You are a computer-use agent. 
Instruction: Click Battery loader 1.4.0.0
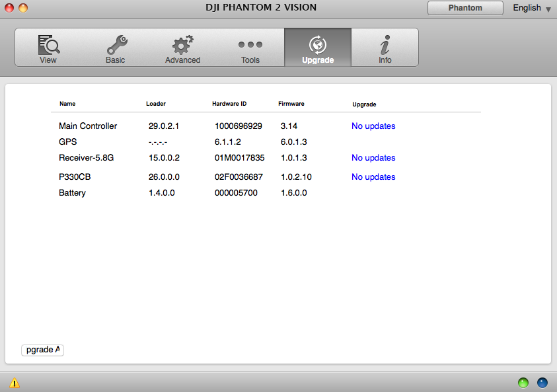tap(162, 193)
